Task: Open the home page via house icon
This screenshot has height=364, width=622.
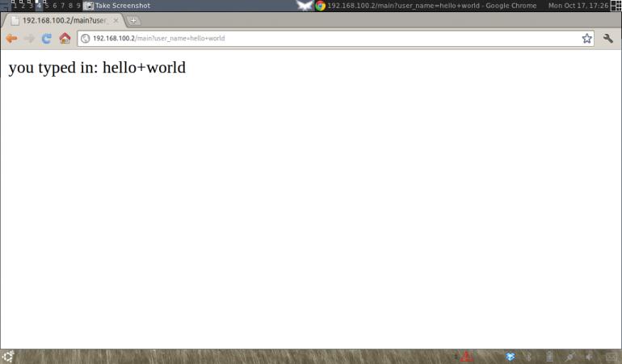Action: [65, 38]
